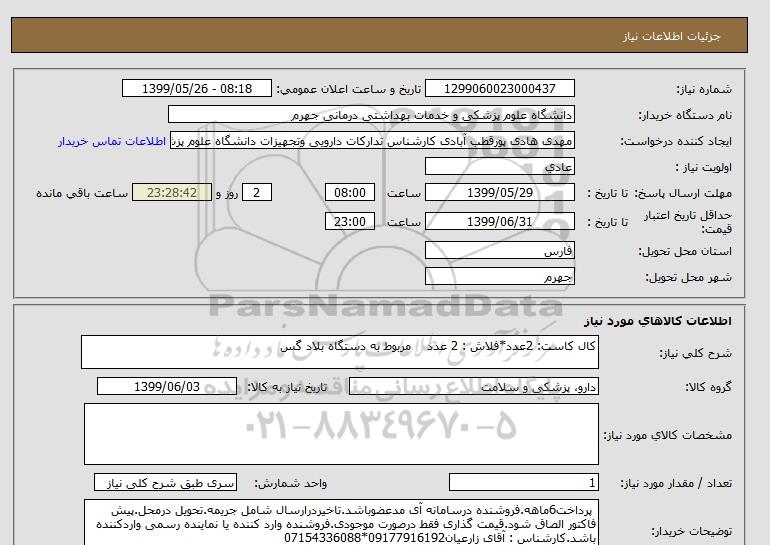Click the section heading اطلاعات کالاهای مورد نیاز
The height and width of the screenshot is (545, 770).
(x=658, y=321)
